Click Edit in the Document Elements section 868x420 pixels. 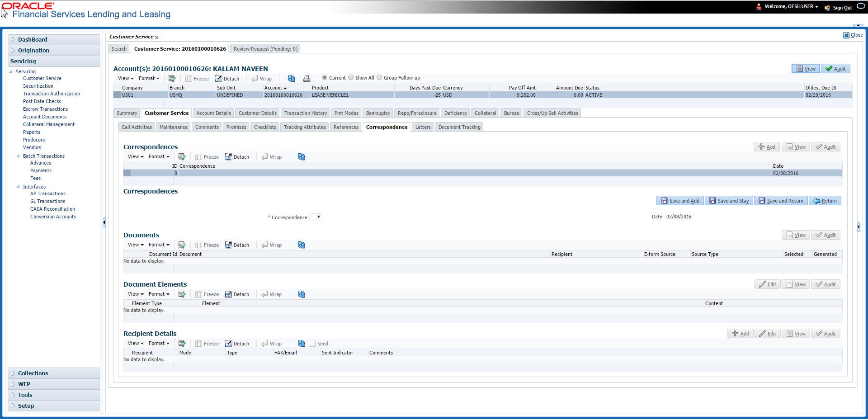tap(768, 284)
